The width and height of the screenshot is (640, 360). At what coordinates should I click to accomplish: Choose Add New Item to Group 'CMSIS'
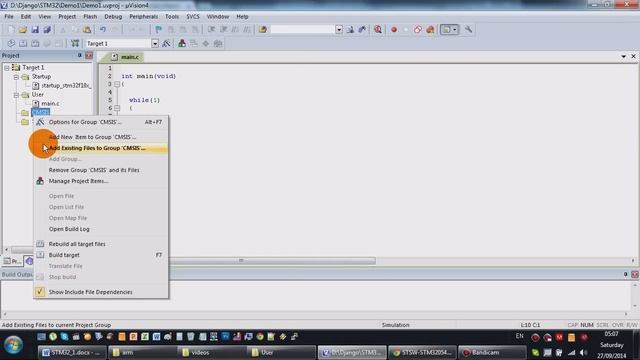pyautogui.click(x=101, y=137)
